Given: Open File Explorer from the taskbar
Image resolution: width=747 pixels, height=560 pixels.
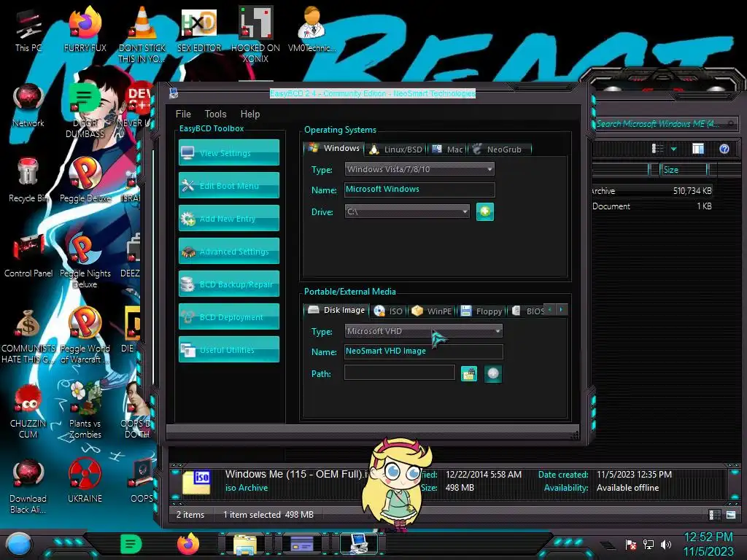Looking at the screenshot, I should pyautogui.click(x=245, y=544).
